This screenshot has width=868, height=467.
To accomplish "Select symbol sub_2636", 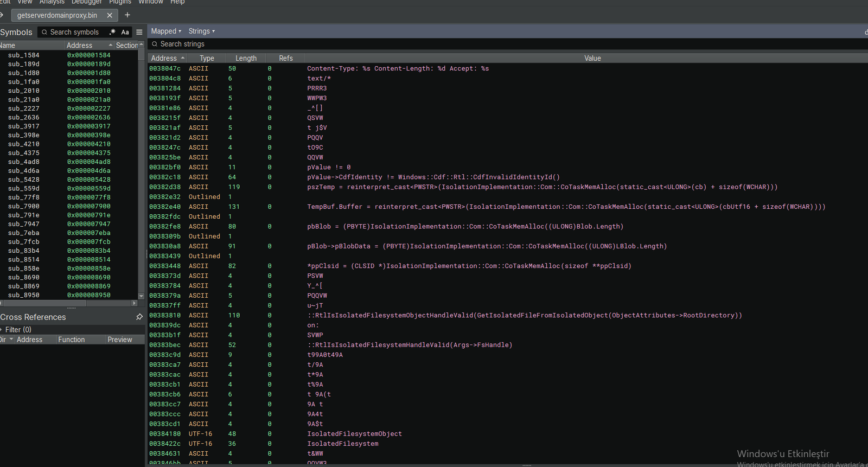I will point(24,117).
